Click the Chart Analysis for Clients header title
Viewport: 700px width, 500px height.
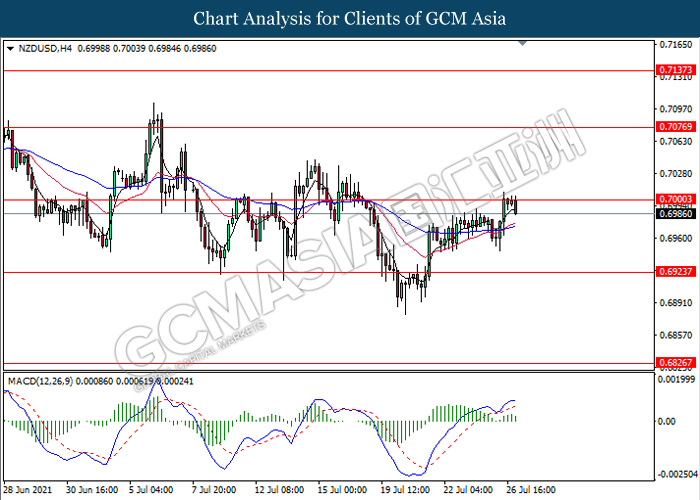click(x=350, y=19)
